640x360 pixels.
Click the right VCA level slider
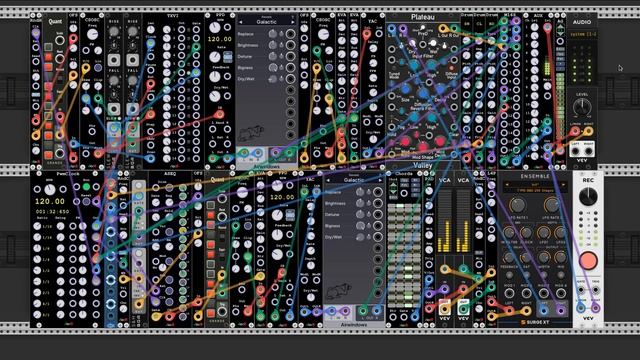463,221
